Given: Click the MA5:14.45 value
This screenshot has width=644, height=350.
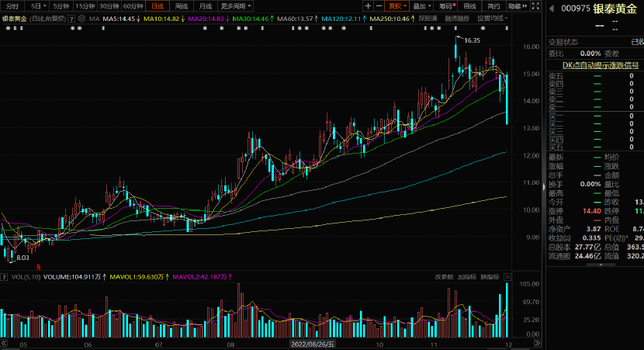Looking at the screenshot, I should [121, 19].
